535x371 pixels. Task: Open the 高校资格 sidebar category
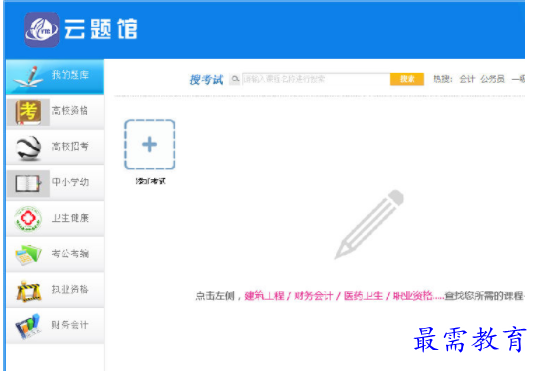(x=55, y=112)
